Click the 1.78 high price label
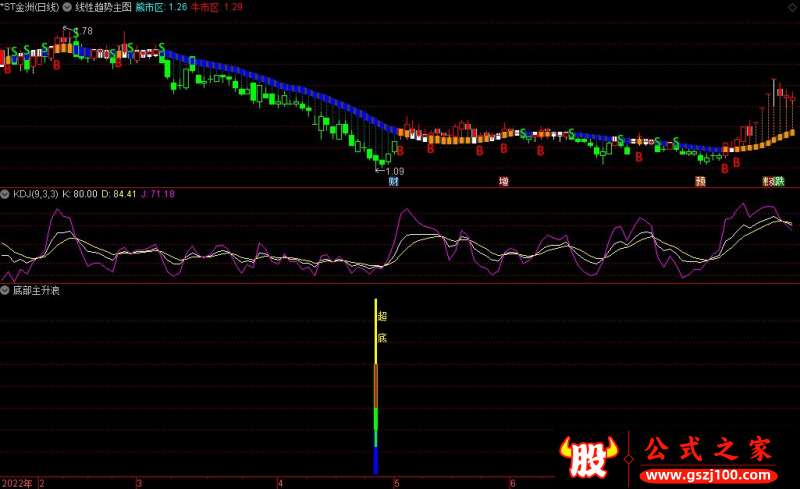The image size is (800, 489). click(86, 31)
